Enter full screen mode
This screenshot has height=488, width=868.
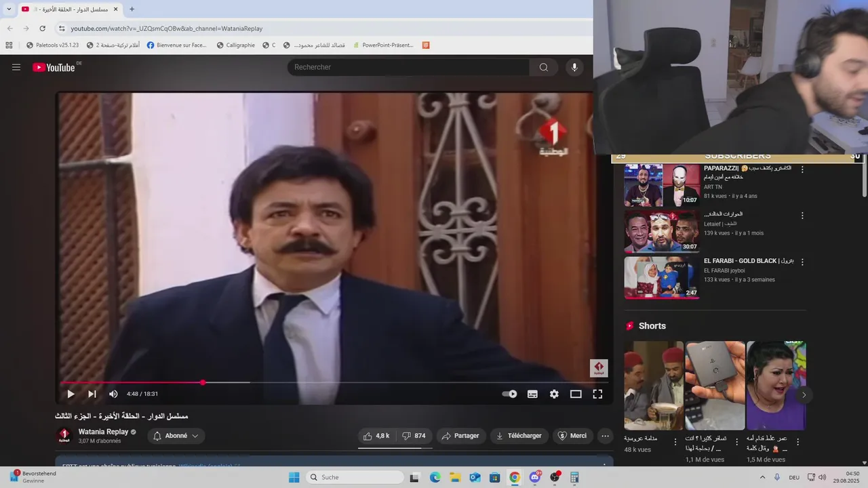click(x=597, y=394)
